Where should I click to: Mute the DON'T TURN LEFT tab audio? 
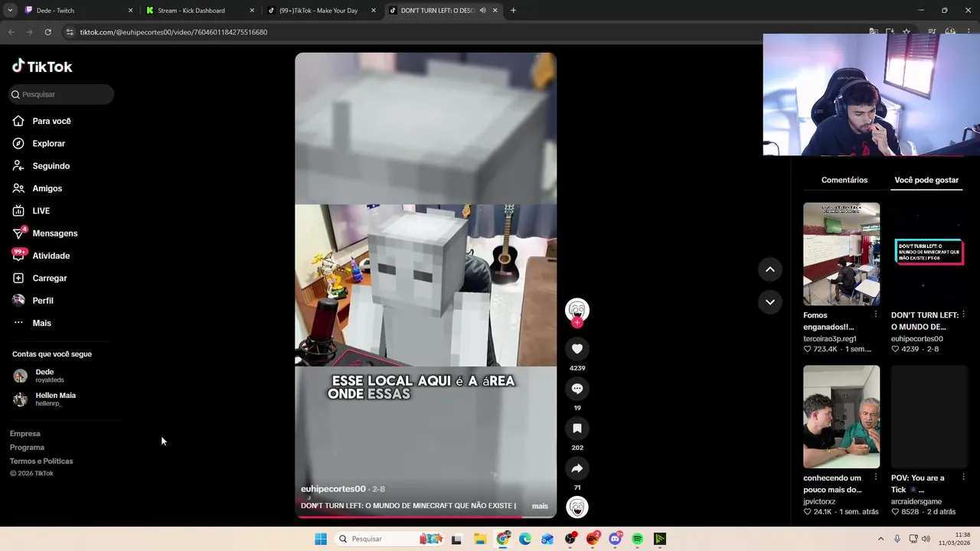(x=482, y=11)
